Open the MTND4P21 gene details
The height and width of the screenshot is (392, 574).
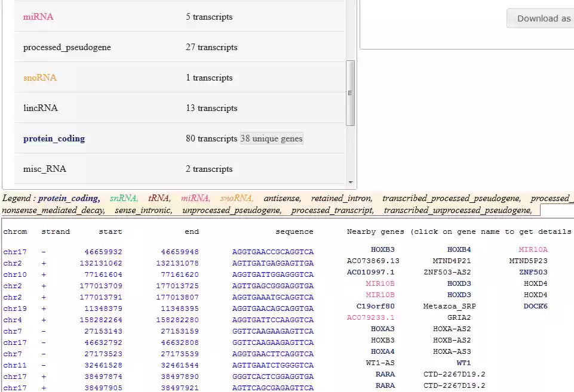[452, 261]
